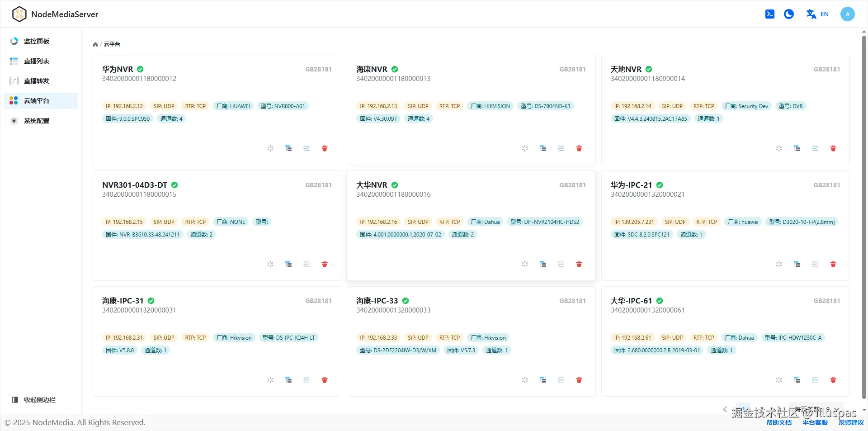
Task: Open settings list icon on 海康NVR card
Action: [x=561, y=148]
